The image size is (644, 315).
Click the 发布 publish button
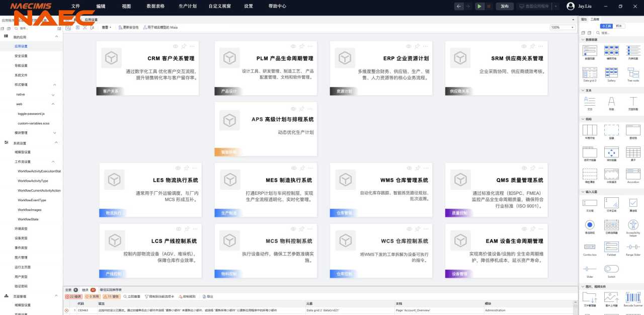pyautogui.click(x=505, y=6)
